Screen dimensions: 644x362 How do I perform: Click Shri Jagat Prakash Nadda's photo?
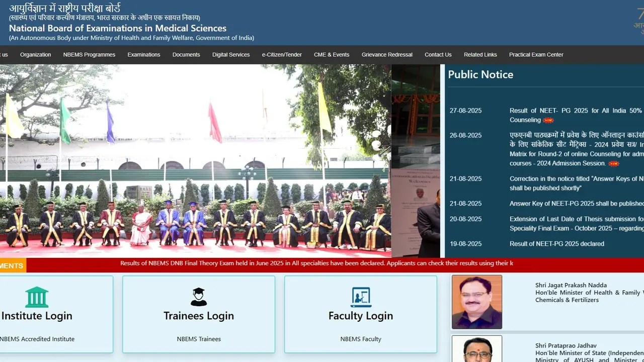point(476,302)
